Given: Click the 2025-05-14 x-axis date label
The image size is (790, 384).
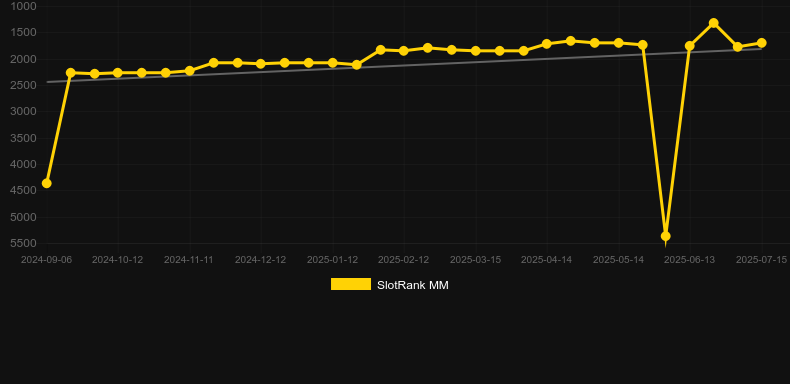Looking at the screenshot, I should (618, 260).
